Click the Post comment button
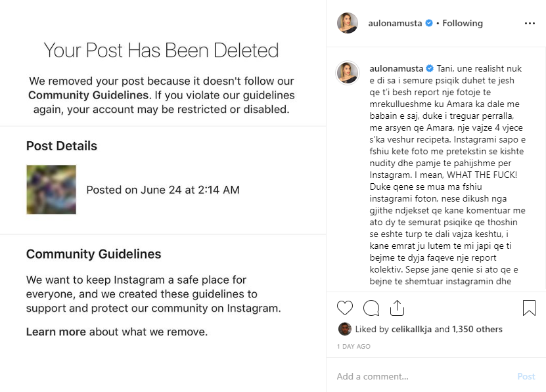The image size is (546, 392). 526,376
